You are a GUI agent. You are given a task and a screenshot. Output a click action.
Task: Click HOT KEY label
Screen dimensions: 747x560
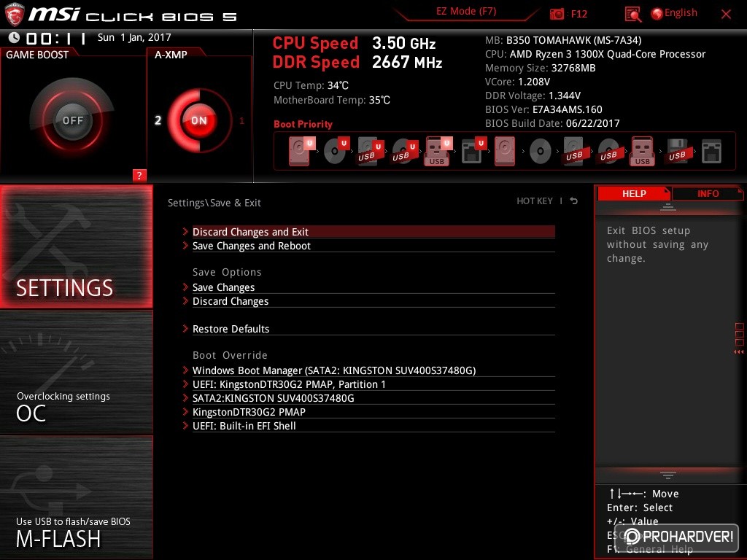(x=535, y=201)
